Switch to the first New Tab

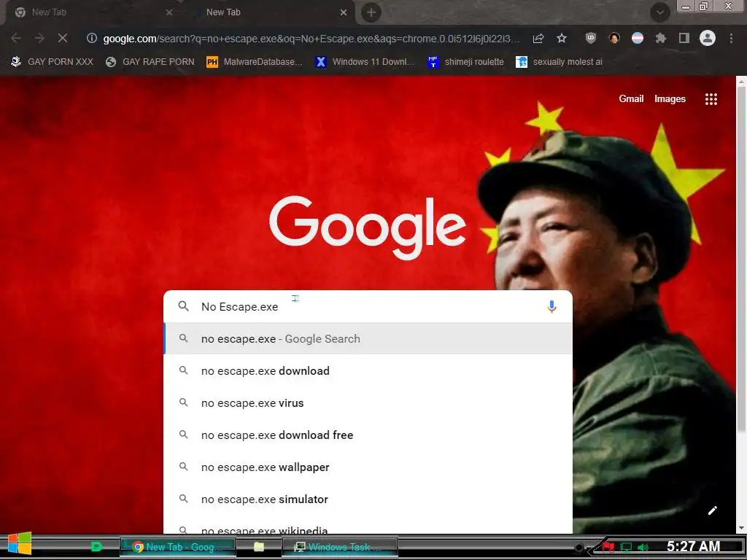point(90,12)
